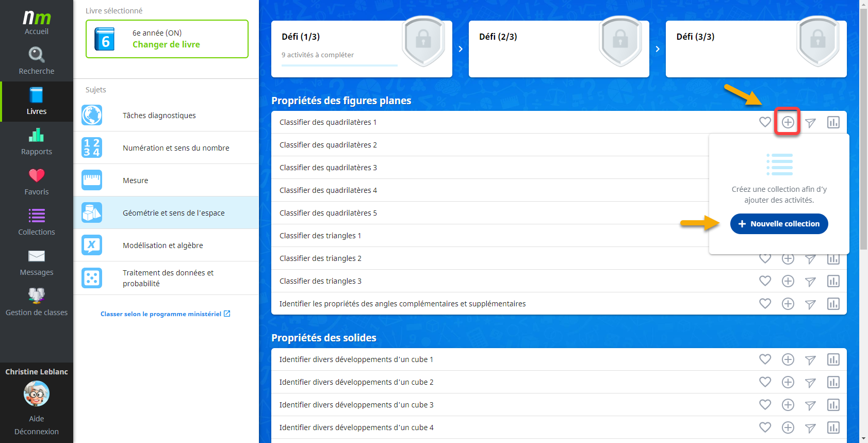
Task: View report for angles complémentaires et supplémentaires
Action: pyautogui.click(x=833, y=304)
